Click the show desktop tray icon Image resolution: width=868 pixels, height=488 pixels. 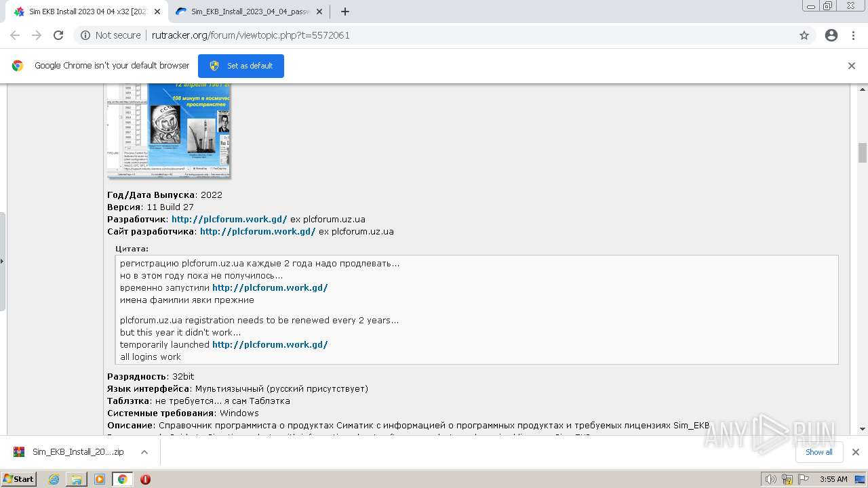[x=860, y=479]
